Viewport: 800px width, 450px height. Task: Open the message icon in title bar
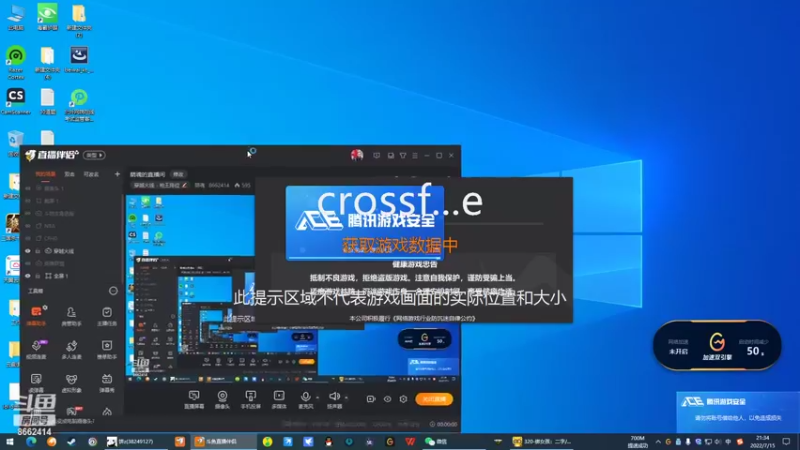377,155
